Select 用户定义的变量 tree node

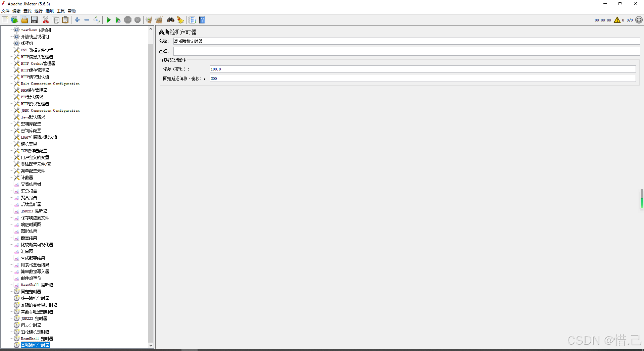[x=35, y=157]
